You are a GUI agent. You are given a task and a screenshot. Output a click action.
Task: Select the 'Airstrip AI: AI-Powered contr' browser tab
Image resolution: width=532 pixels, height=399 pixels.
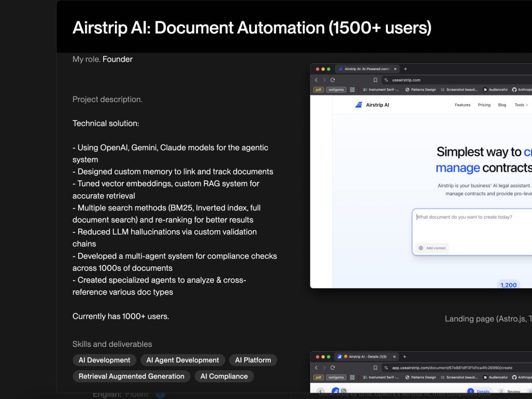(x=368, y=69)
